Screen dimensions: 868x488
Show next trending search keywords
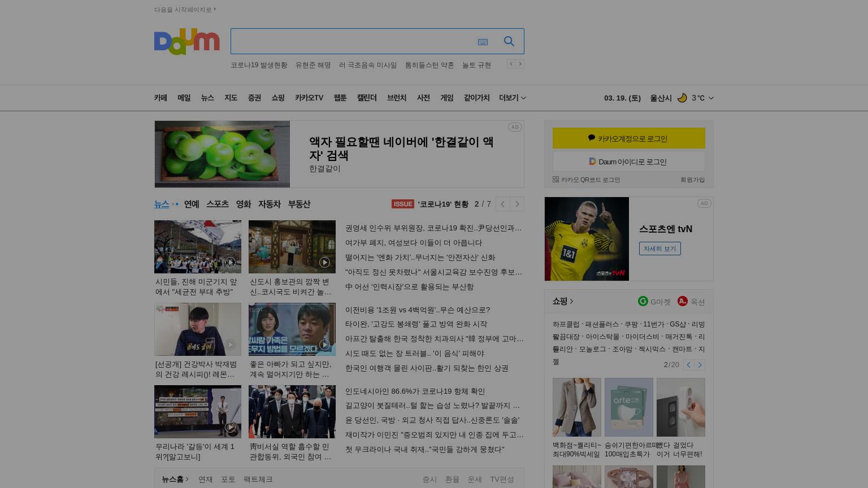tap(520, 64)
